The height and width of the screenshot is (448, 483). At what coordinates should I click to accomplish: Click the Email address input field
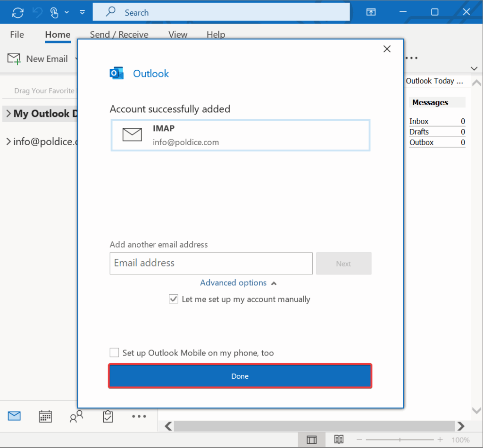(x=211, y=264)
